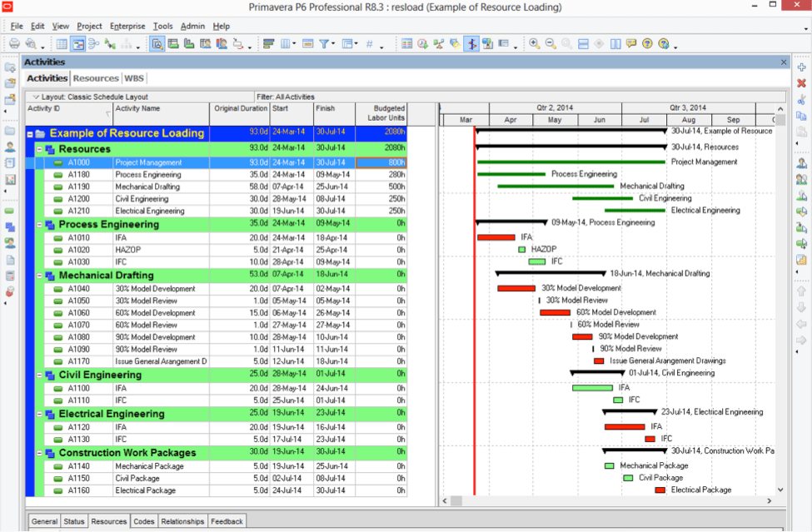Open the Codes details tab
This screenshot has height=532, width=812.
[143, 521]
